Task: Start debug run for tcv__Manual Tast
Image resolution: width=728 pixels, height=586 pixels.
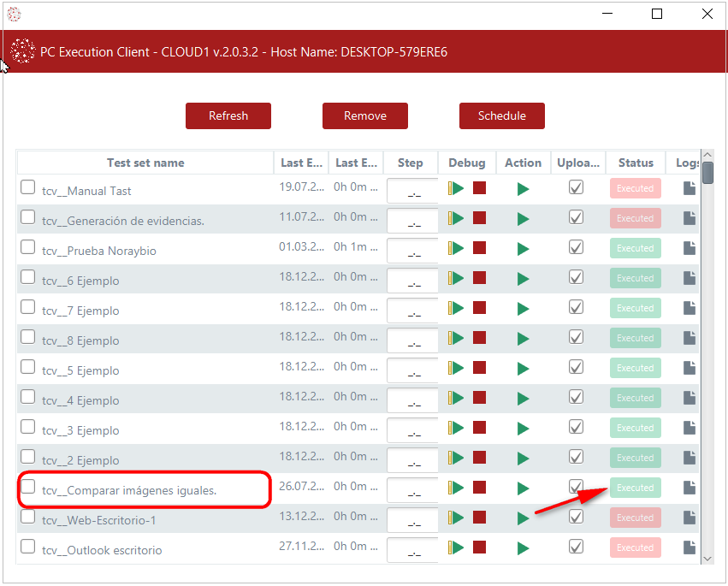Action: point(457,188)
